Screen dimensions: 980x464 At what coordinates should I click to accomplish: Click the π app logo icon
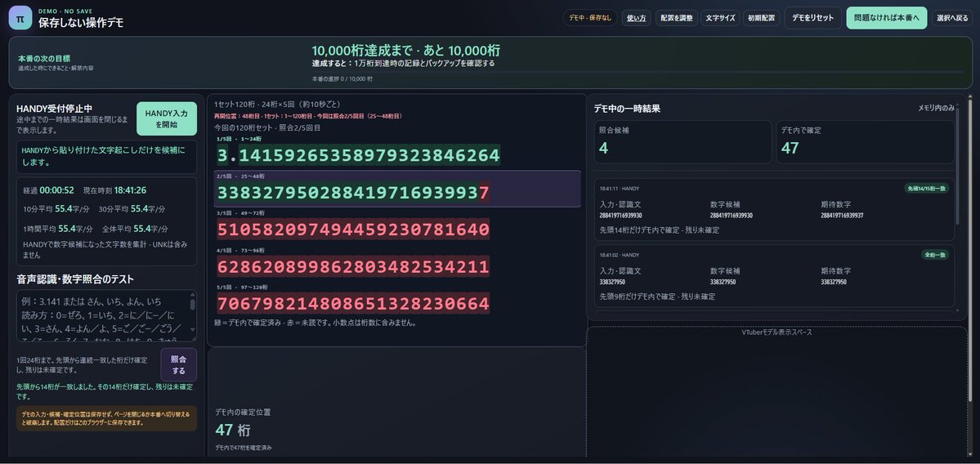click(20, 18)
